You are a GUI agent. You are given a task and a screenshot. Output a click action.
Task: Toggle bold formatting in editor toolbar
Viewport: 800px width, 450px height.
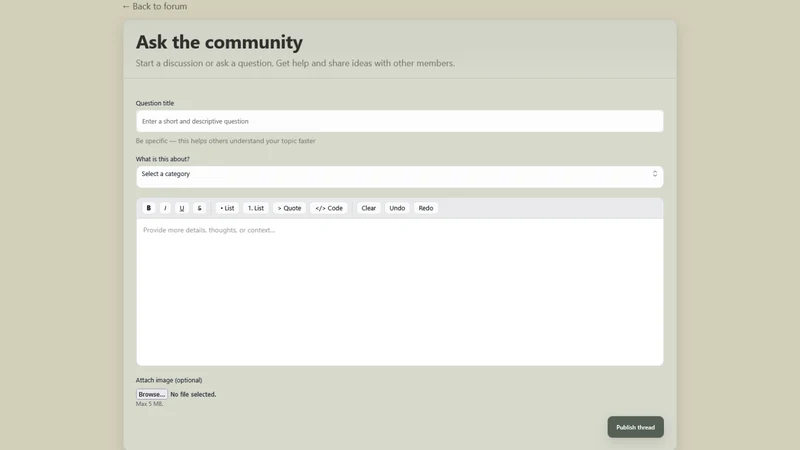(x=148, y=208)
